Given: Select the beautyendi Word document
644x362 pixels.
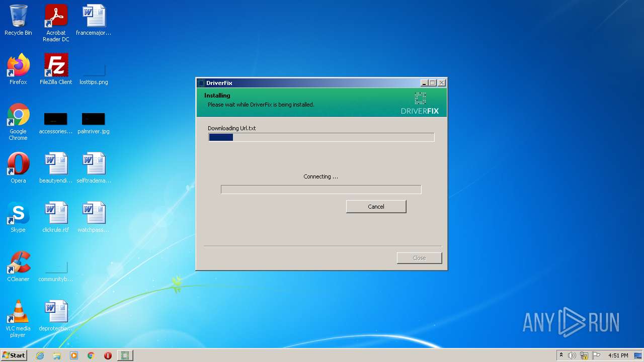Looking at the screenshot, I should 56,168.
